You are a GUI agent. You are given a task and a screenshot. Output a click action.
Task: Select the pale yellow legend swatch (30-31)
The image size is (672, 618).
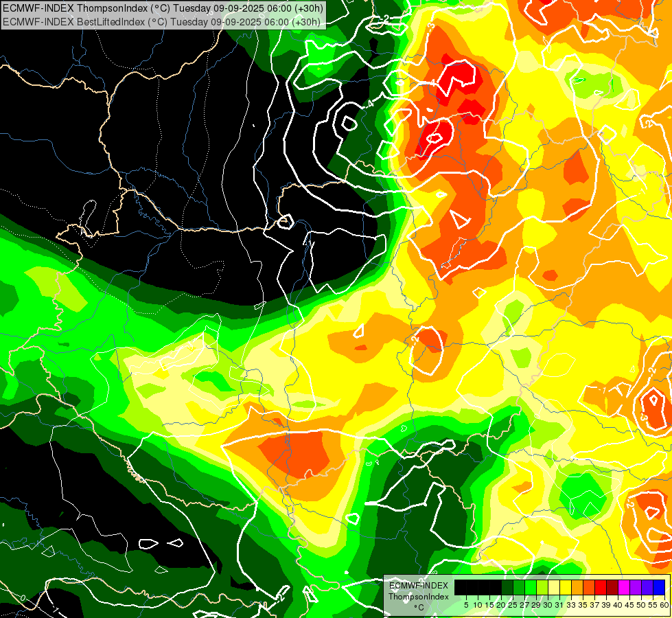click(x=554, y=587)
